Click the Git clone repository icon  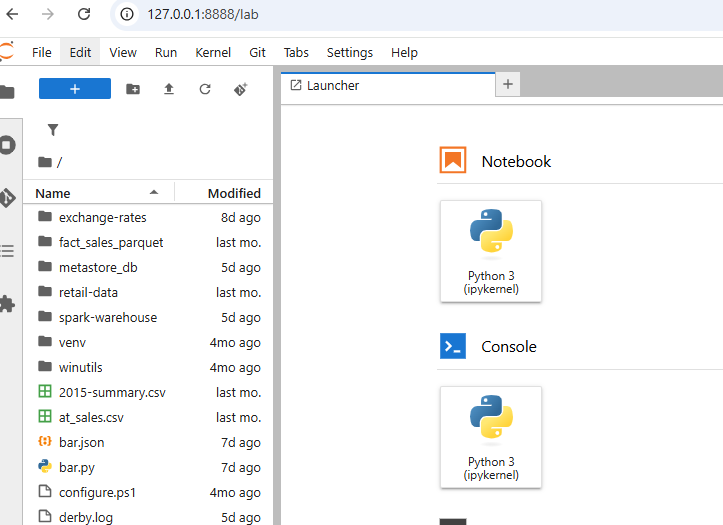click(x=241, y=89)
